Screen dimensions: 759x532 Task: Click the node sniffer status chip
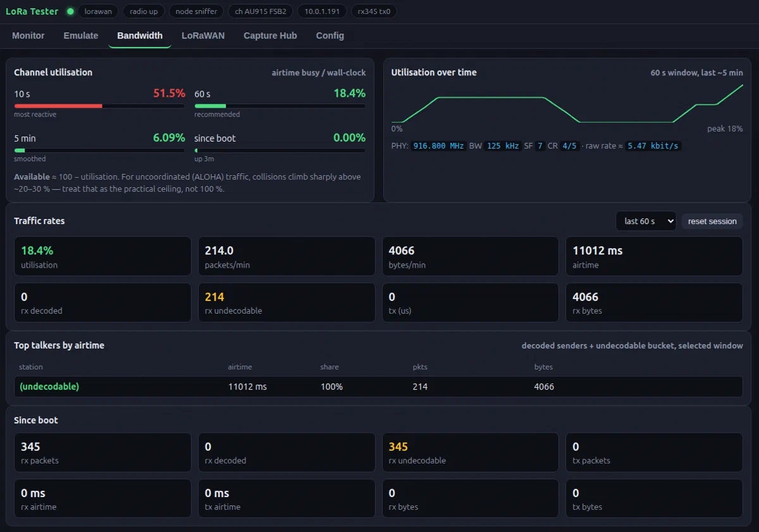click(x=196, y=11)
